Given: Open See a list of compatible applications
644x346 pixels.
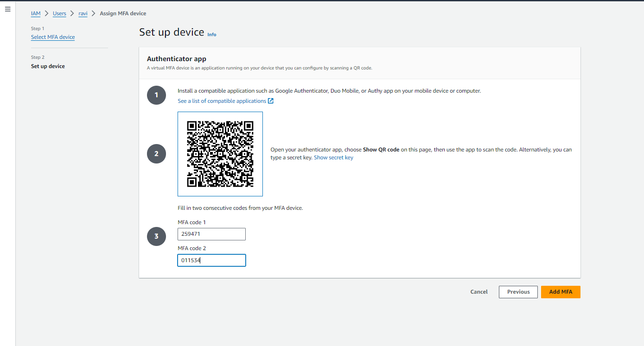Looking at the screenshot, I should point(222,101).
